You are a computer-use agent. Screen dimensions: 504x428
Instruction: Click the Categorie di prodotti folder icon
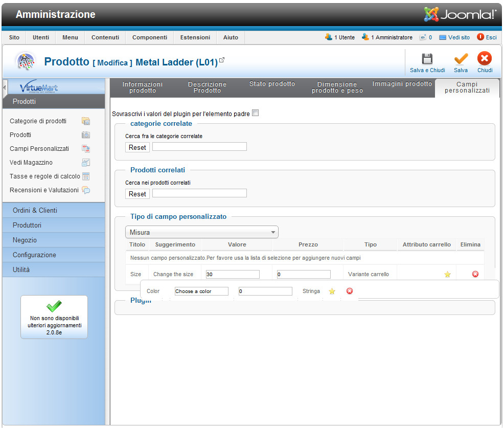click(x=86, y=121)
